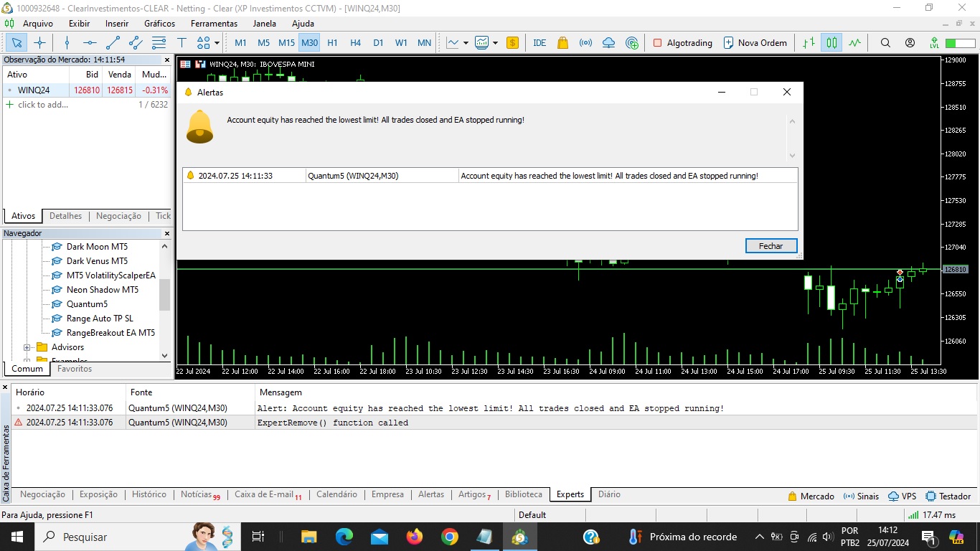
Task: Switch to the Favoritos tab in Navigator
Action: [75, 369]
